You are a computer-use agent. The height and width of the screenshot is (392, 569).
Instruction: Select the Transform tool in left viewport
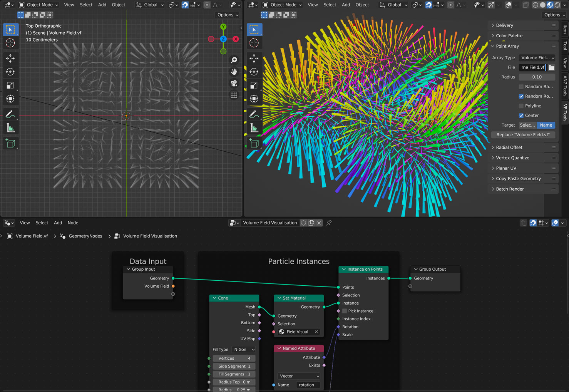click(x=10, y=99)
